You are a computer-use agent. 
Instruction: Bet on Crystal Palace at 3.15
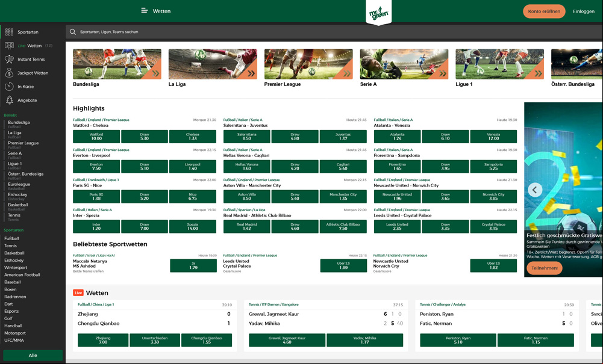tap(493, 227)
